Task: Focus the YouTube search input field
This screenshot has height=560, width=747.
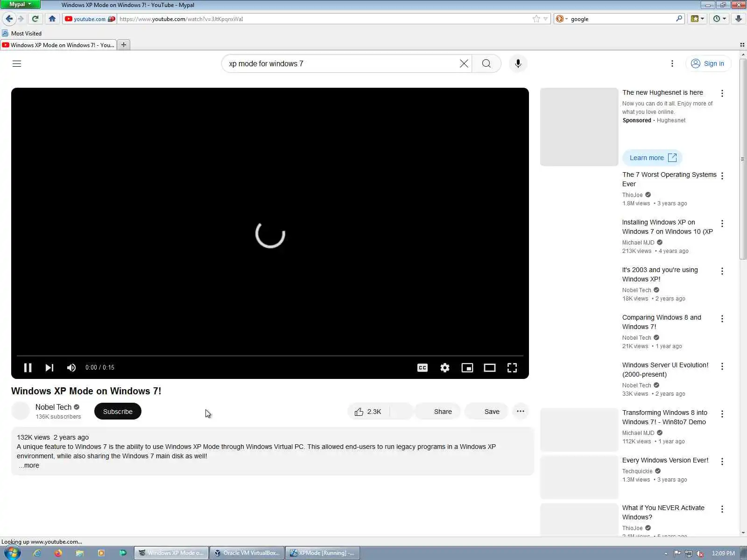Action: (342, 63)
